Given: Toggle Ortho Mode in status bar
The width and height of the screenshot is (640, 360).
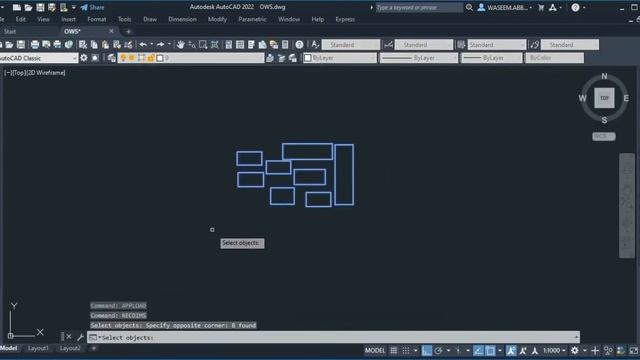Looking at the screenshot, I should [427, 351].
